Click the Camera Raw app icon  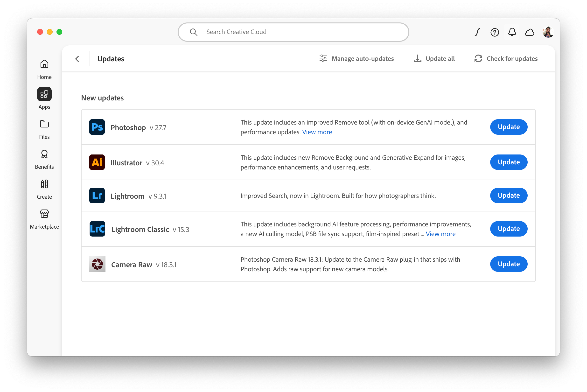[97, 264]
